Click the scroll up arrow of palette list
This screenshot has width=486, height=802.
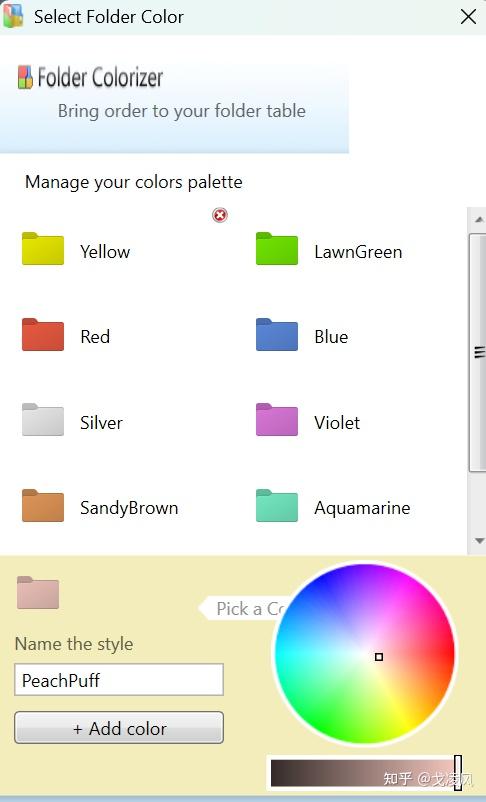coord(479,220)
